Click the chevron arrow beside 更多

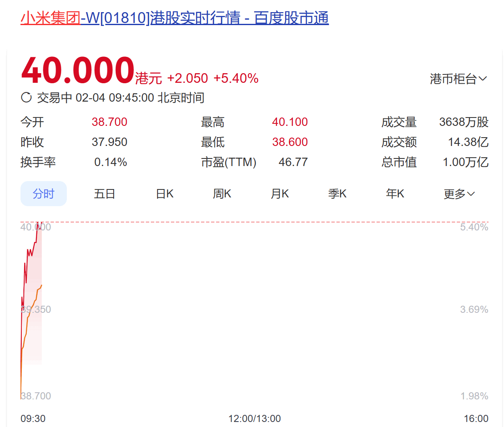(471, 194)
